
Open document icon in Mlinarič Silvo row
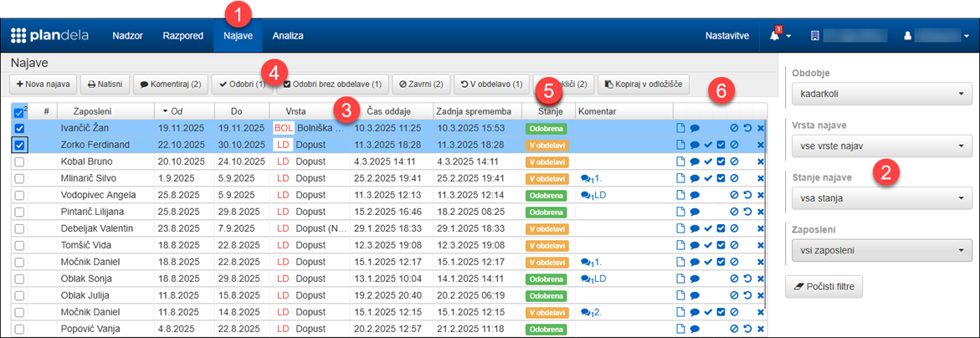pos(680,178)
